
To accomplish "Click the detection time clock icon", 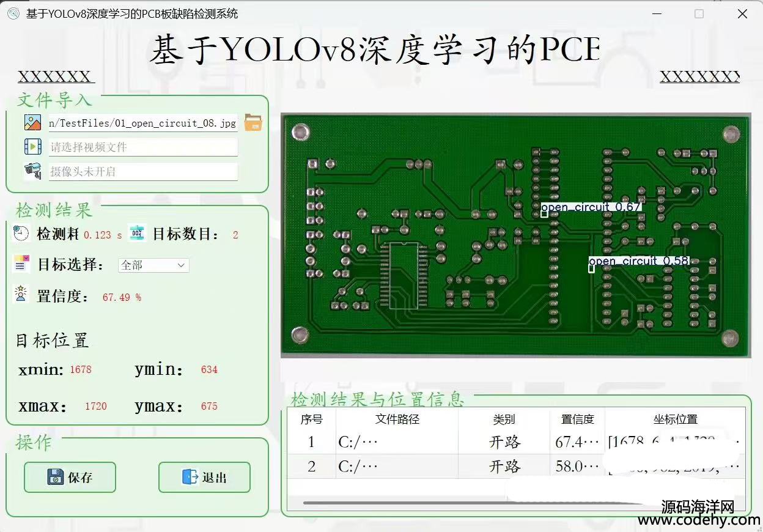I will [21, 233].
